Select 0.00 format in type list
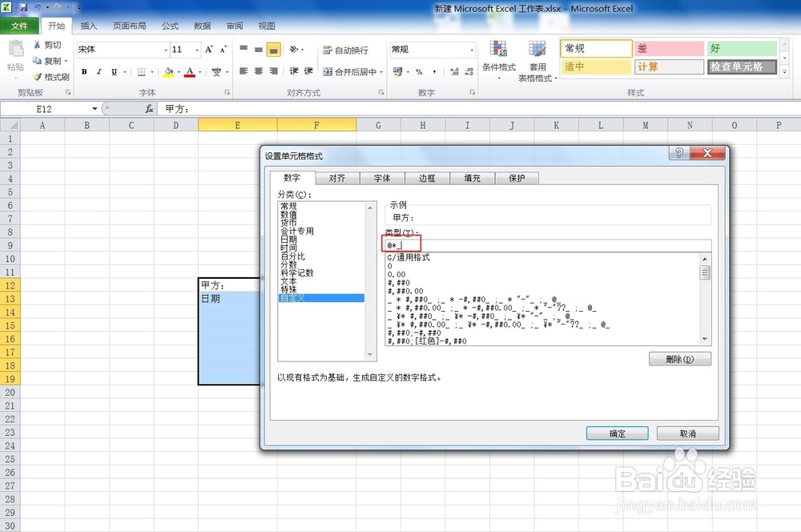 pos(396,275)
